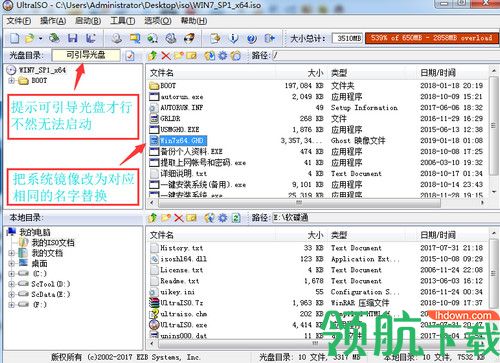This screenshot has width=500, height=363.
Task: Click the Open file folder toolbar icon
Action: tap(30, 38)
